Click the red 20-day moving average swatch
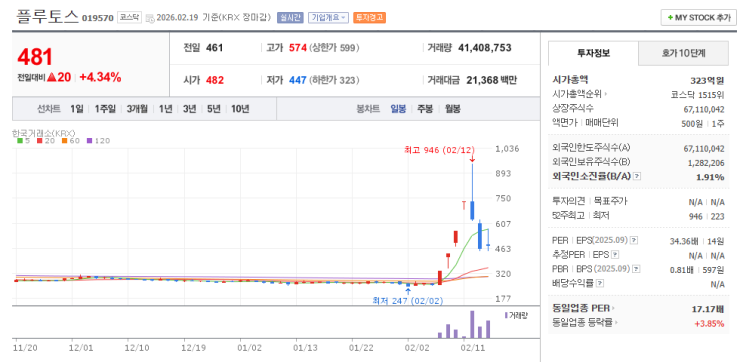 tap(39, 141)
